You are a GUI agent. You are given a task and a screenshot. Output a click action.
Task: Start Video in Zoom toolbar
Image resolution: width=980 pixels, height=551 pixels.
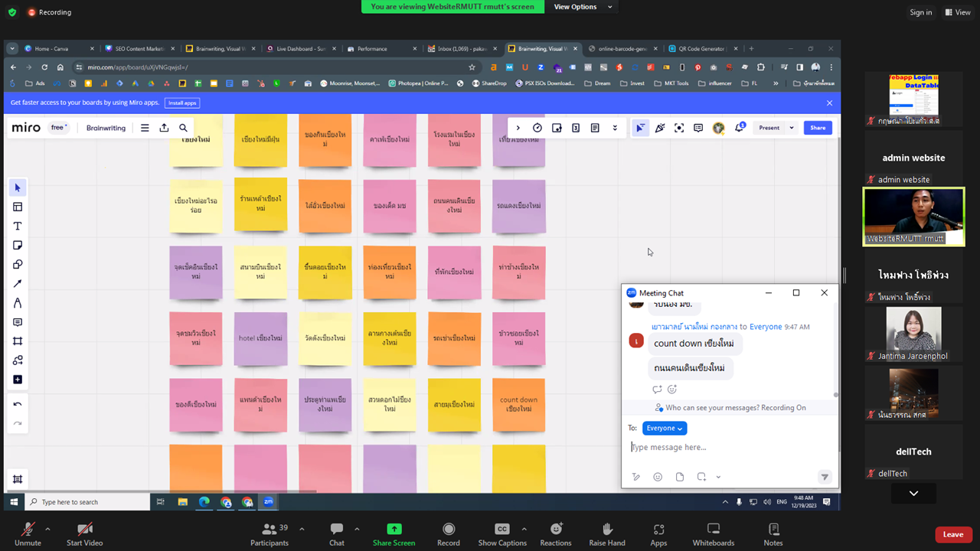tap(85, 534)
